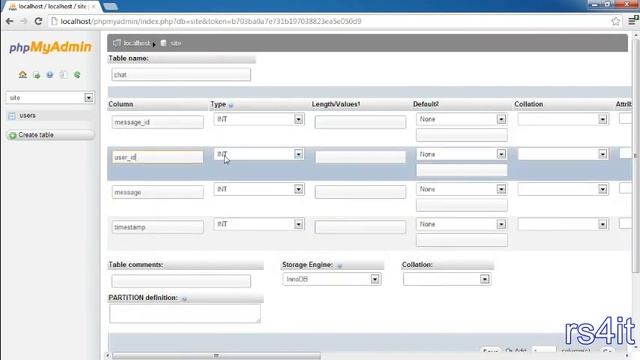Open Default dropdown for message_id row

[x=501, y=119]
